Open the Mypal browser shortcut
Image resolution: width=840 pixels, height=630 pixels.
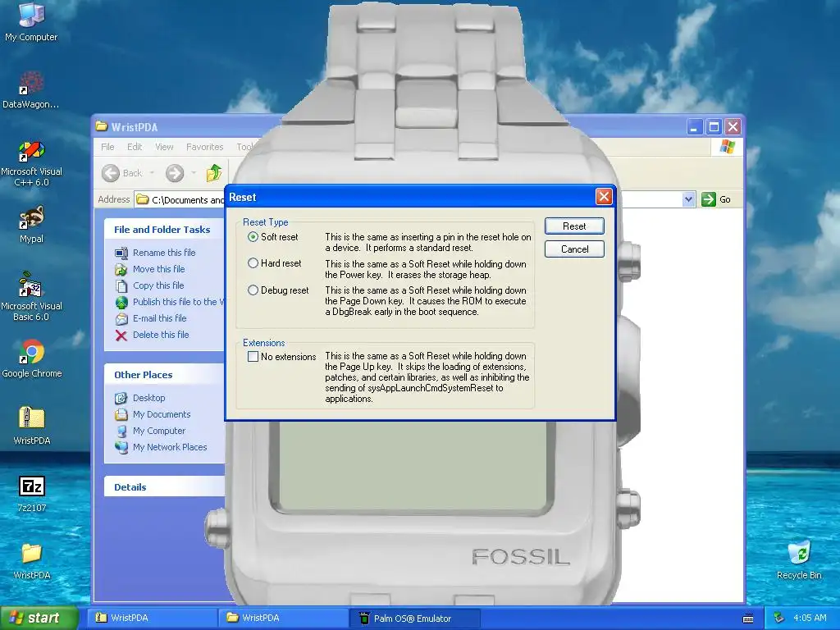(31, 224)
